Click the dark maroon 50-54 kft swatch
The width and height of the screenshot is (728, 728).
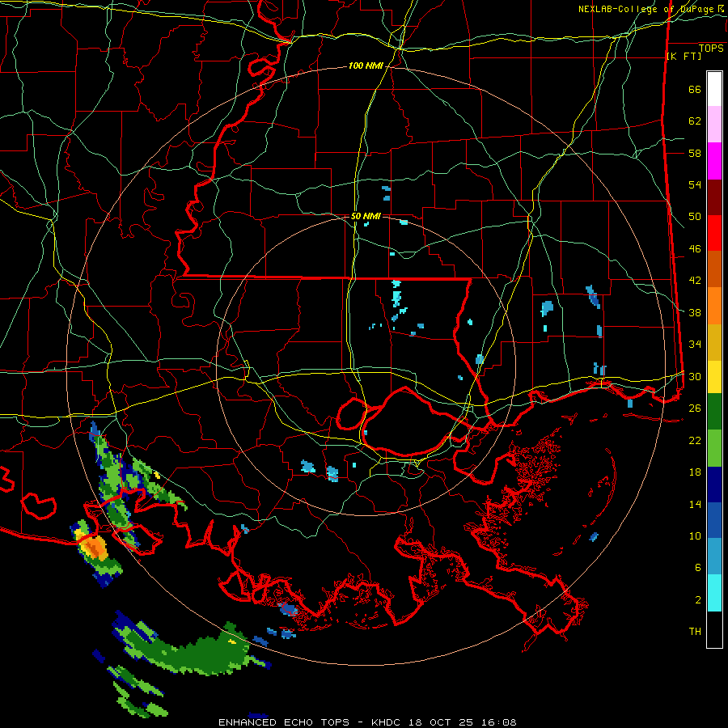714,197
